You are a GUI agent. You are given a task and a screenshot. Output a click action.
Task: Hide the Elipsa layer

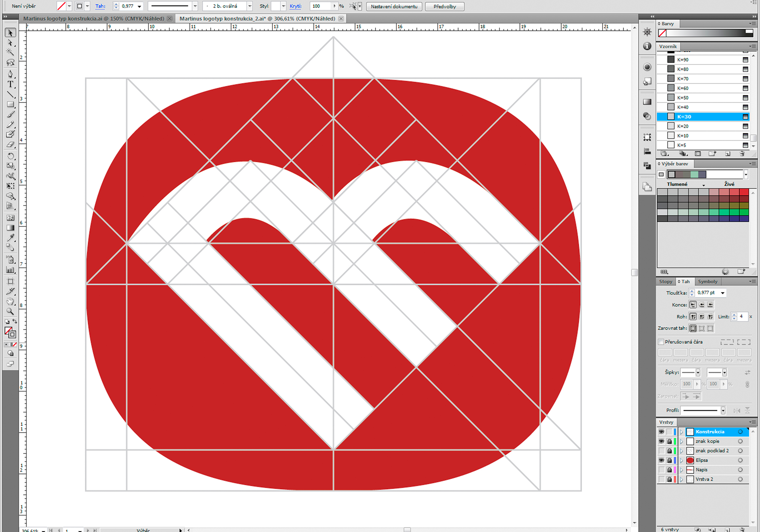coord(661,460)
